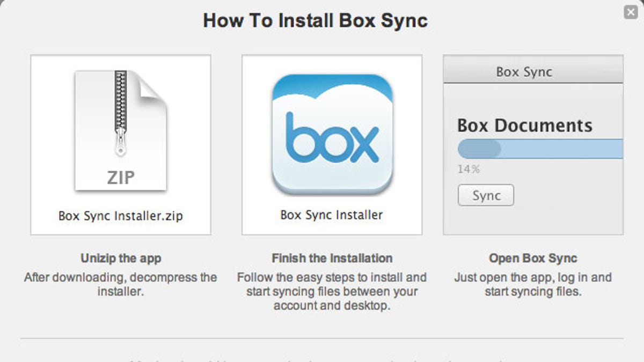Click the Box Documents heading
Screen dimensions: 644x362
(x=525, y=125)
